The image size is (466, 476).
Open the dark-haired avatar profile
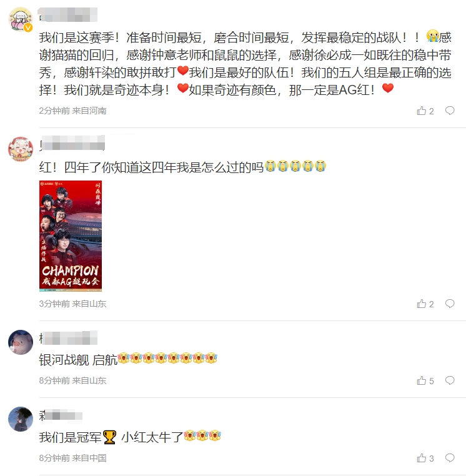coord(21,419)
